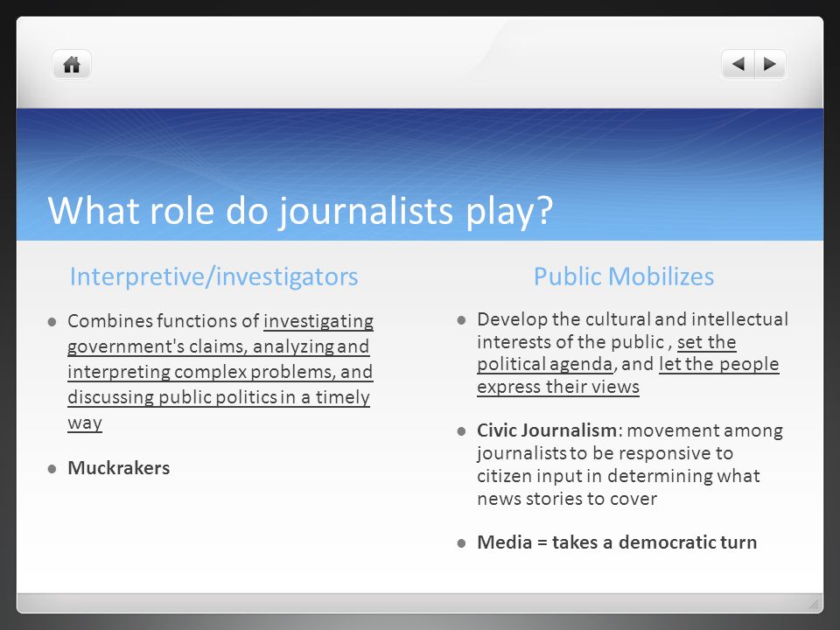This screenshot has width=840, height=630.
Task: Select the 'Public Mobilizes' heading
Action: pos(624,276)
